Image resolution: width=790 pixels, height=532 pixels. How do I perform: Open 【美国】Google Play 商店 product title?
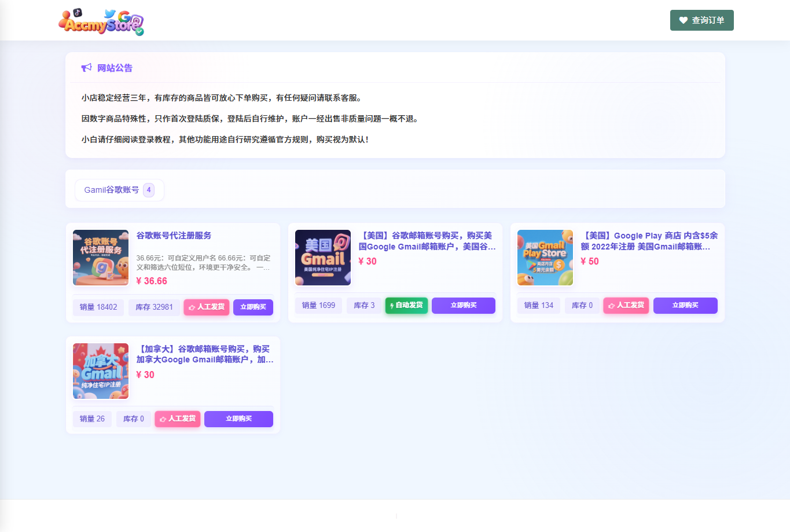pyautogui.click(x=649, y=241)
